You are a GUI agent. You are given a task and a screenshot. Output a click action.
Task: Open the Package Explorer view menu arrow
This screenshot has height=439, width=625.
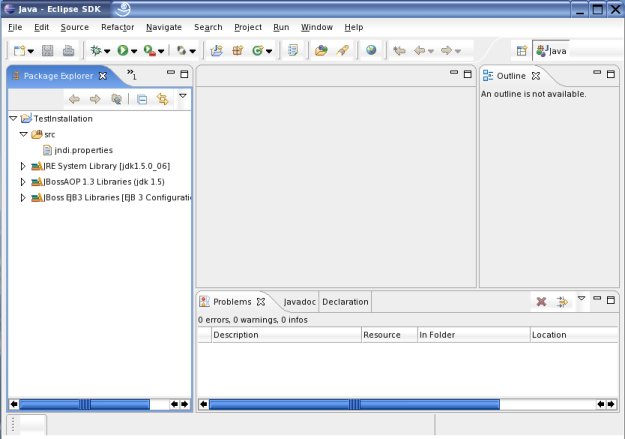pyautogui.click(x=182, y=97)
